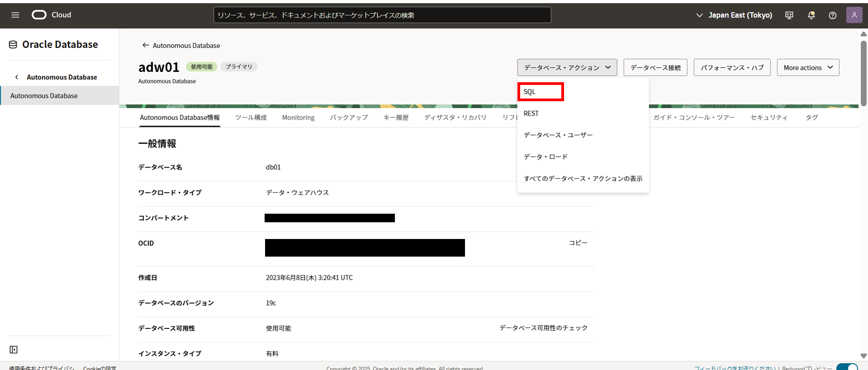Viewport: 868px width, 370px height.
Task: Switch to the セキュリティ tab
Action: click(769, 117)
